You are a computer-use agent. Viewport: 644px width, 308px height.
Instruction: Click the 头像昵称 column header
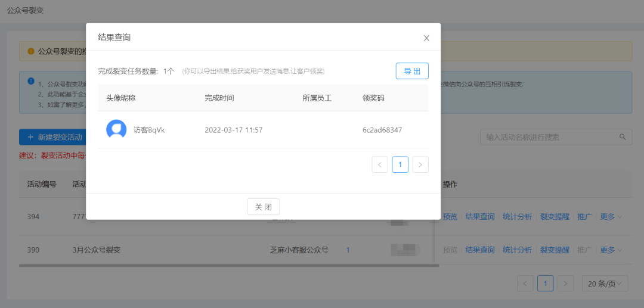[x=120, y=98]
